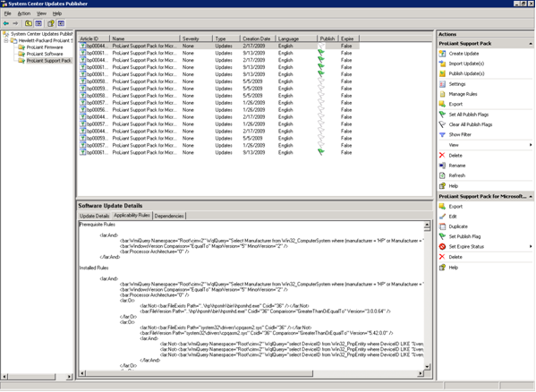Image resolution: width=536 pixels, height=392 pixels.
Task: Toggle the publish flag on the first row
Action: [321, 46]
